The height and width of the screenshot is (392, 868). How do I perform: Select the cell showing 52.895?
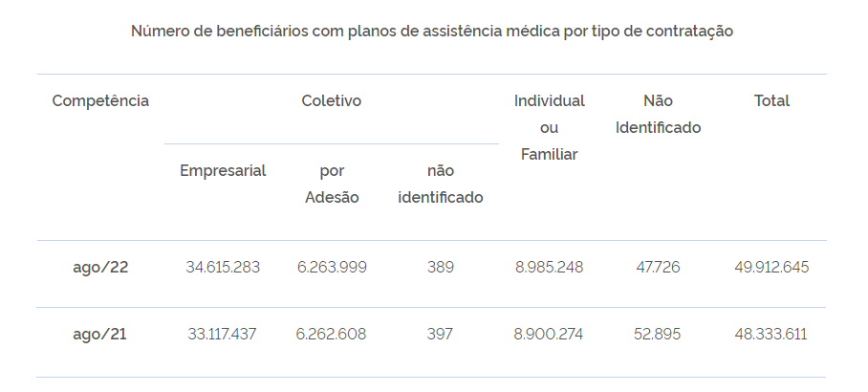(657, 335)
